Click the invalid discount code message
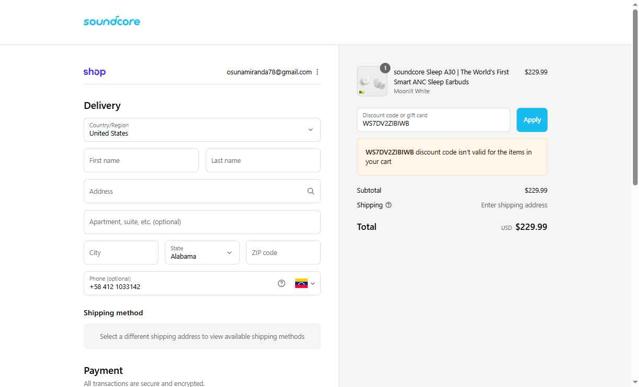Screen dimensions: 639x387 (x=452, y=157)
